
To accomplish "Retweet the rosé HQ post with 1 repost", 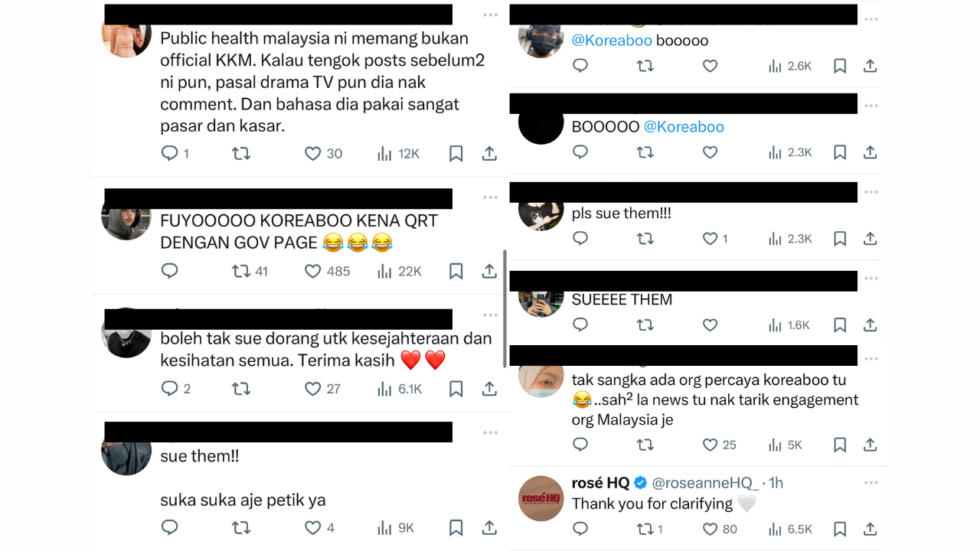I will click(x=651, y=529).
